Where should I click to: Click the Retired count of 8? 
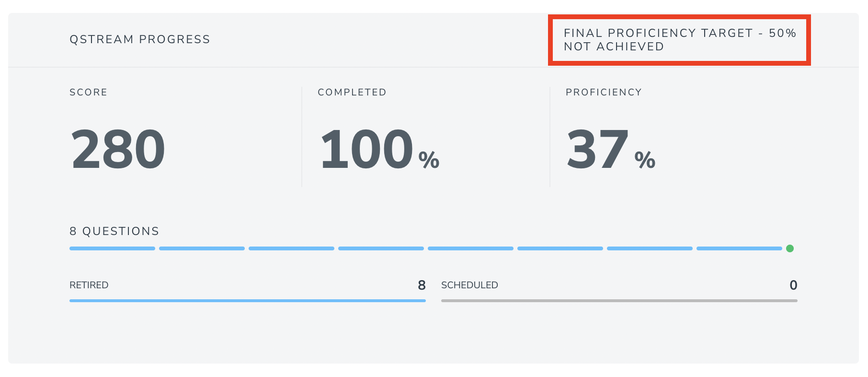pos(422,285)
